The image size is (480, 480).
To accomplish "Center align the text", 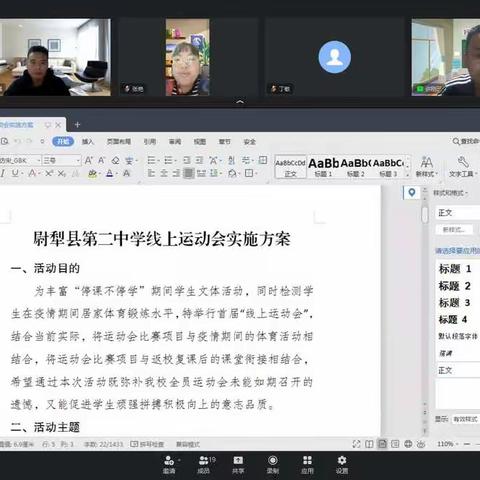I will 164,173.
